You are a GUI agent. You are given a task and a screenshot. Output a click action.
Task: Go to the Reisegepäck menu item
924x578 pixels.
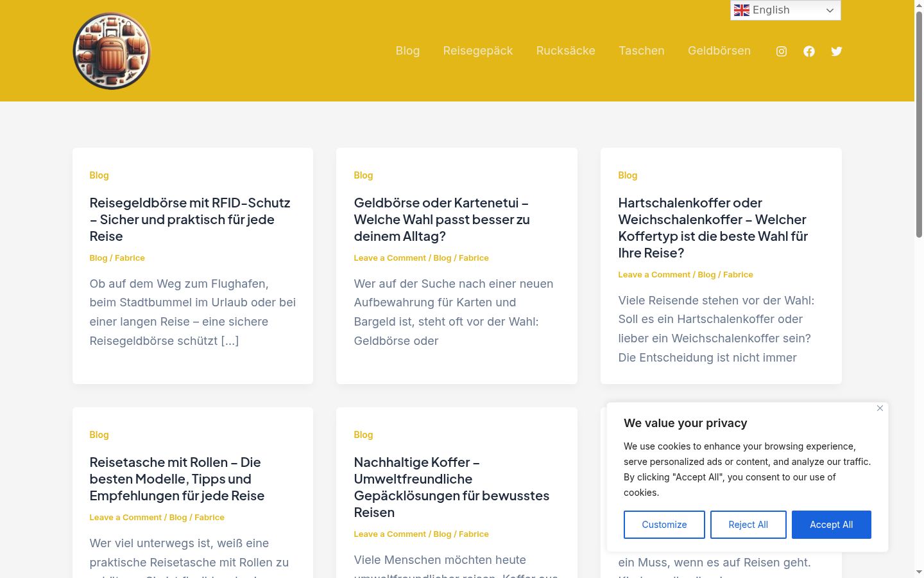coord(478,51)
